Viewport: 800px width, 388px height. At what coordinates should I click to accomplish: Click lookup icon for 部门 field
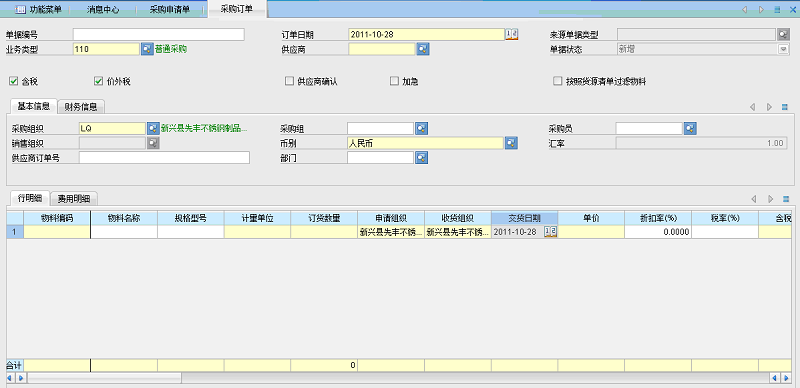pyautogui.click(x=421, y=158)
